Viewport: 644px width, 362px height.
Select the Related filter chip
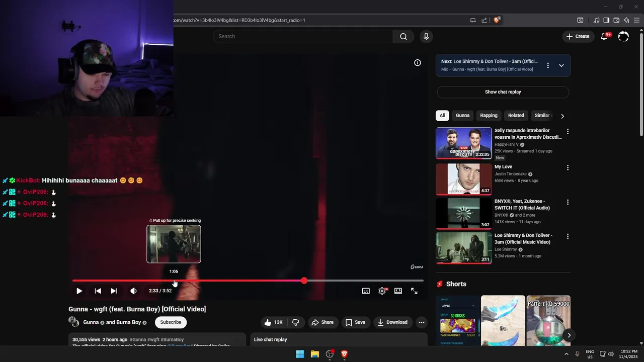coord(516,115)
